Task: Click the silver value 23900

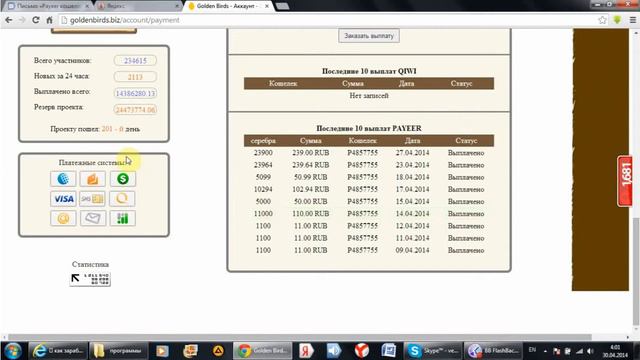Action: click(263, 153)
